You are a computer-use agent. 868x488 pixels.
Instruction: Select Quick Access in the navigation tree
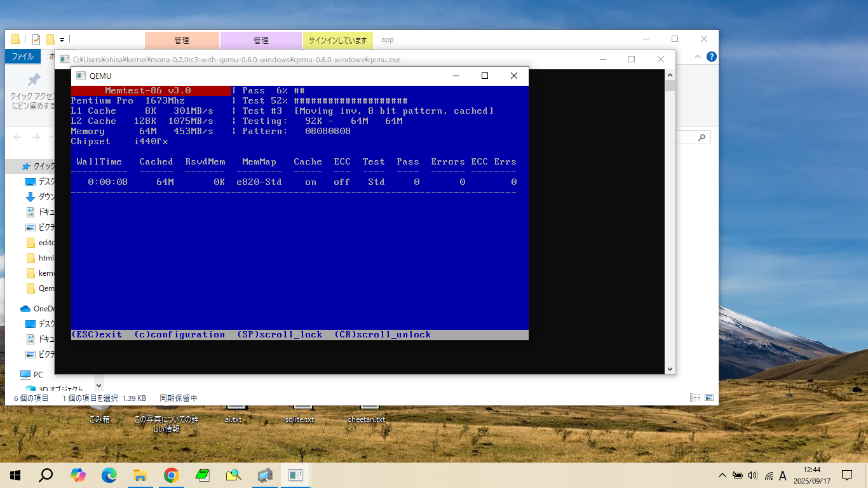pos(39,166)
